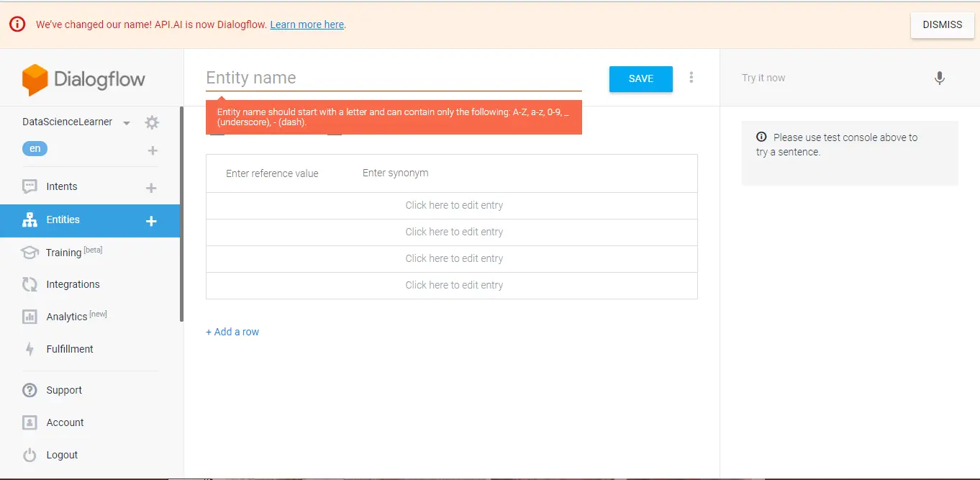Click the Logout power icon
This screenshot has height=480, width=980.
30,455
